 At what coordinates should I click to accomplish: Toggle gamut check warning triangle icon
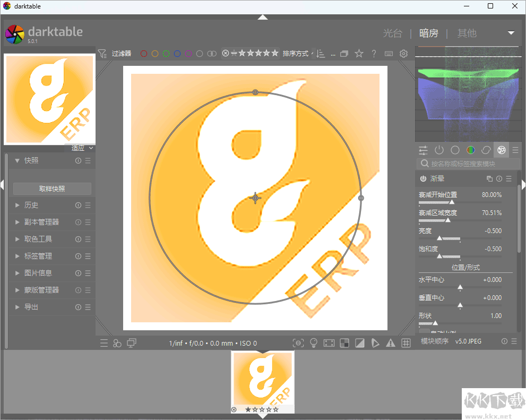[x=391, y=343]
